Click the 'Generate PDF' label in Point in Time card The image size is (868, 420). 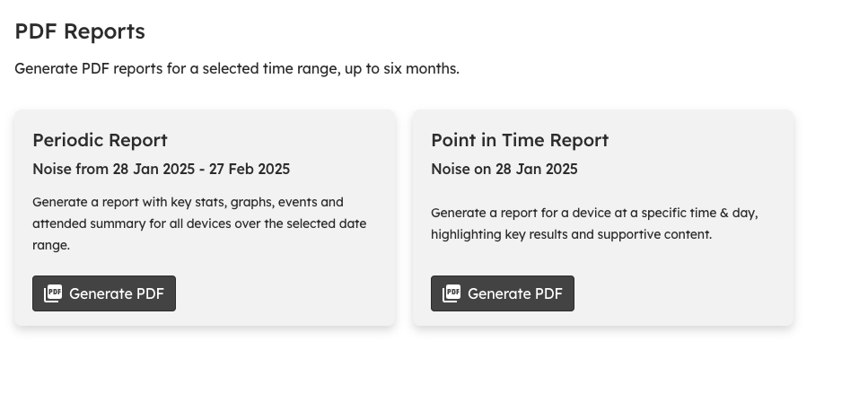tap(515, 293)
